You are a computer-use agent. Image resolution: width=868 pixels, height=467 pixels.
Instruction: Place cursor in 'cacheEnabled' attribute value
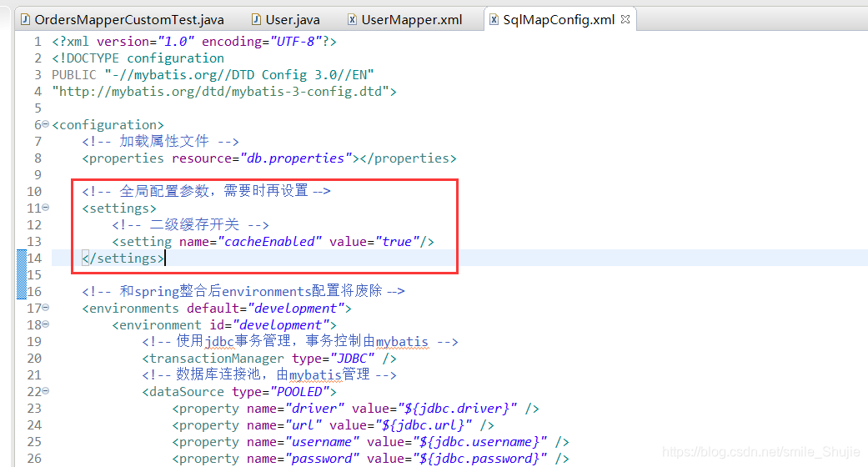coord(269,242)
